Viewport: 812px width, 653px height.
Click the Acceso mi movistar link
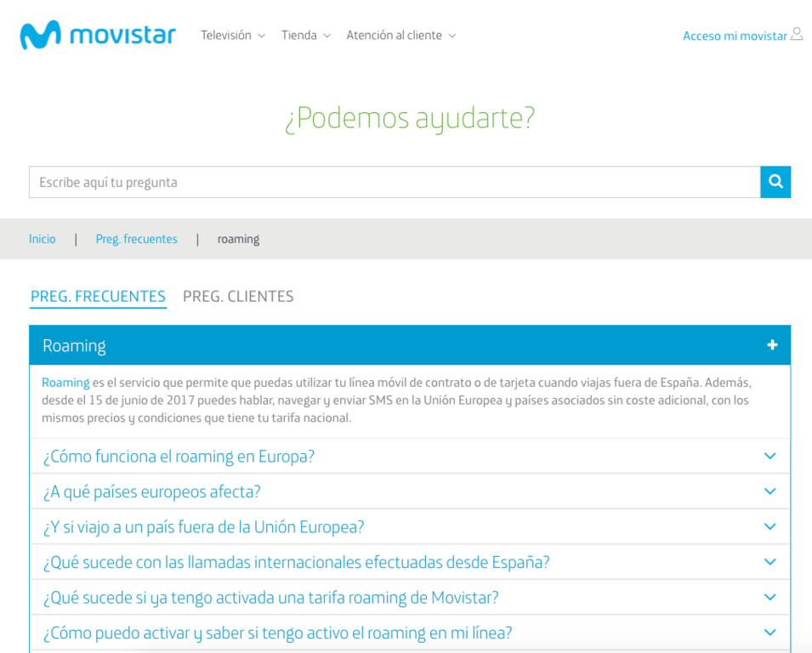pos(735,36)
